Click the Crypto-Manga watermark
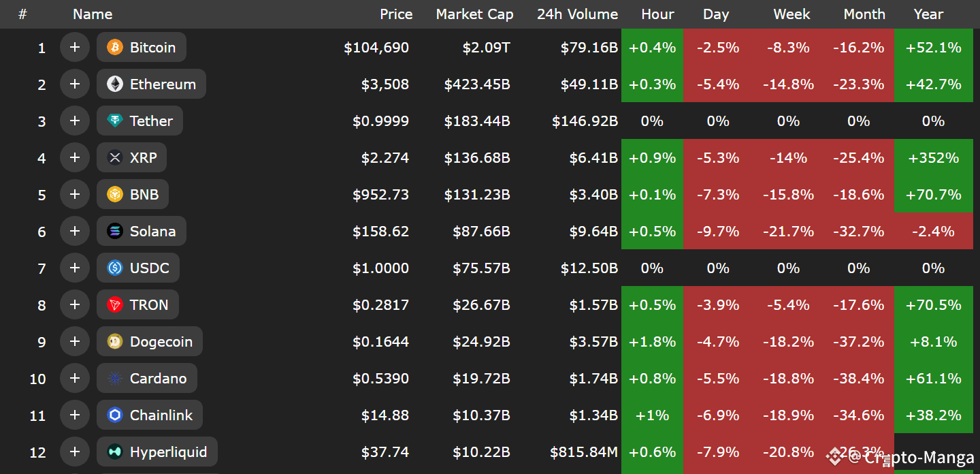The image size is (980, 474). click(x=900, y=458)
